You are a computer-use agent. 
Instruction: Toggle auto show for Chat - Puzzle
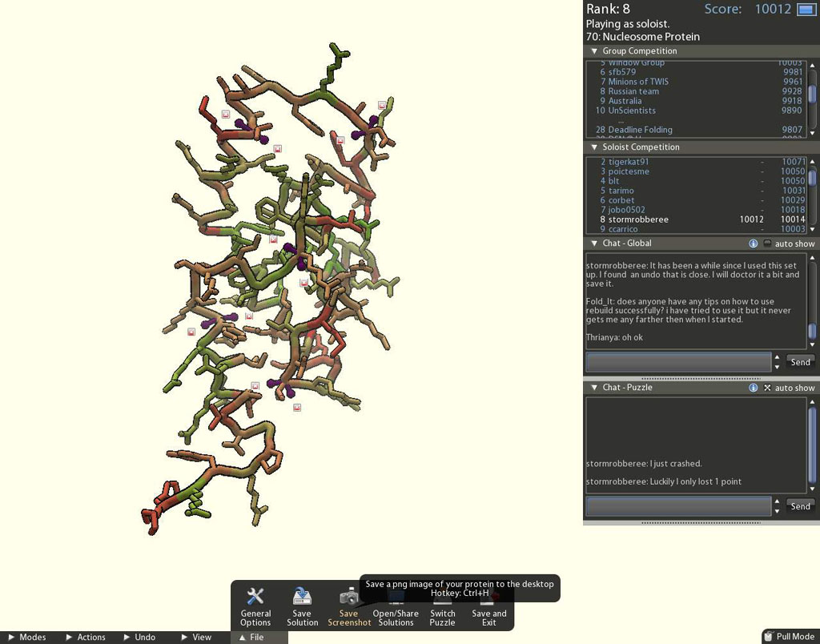(767, 388)
